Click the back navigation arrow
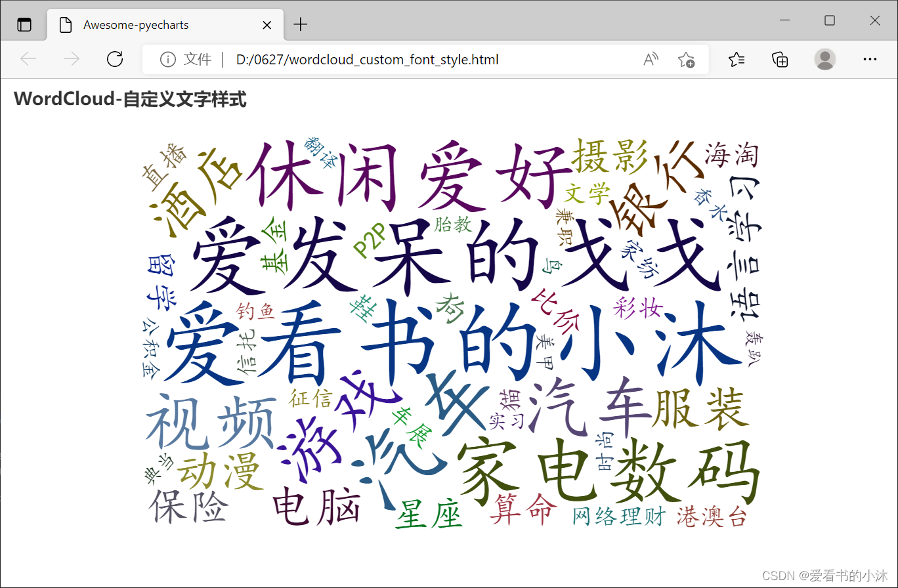 click(28, 59)
